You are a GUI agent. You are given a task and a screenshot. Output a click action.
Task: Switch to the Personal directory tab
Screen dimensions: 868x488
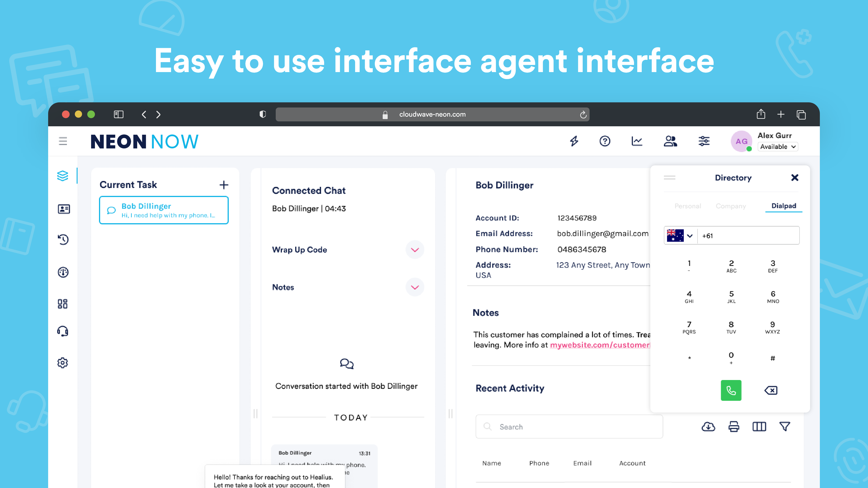[x=687, y=206]
